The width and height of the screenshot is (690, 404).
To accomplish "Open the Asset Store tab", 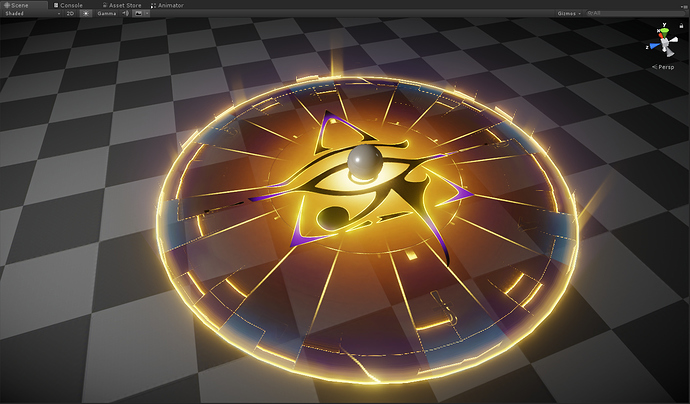I will pos(122,5).
